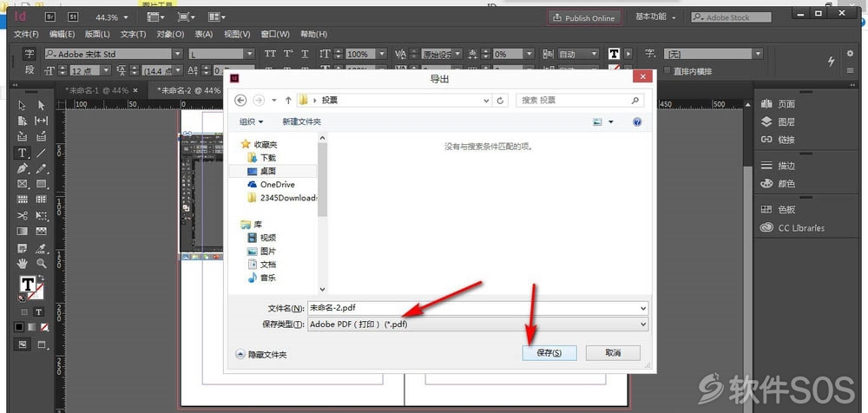This screenshot has height=413, width=868.
Task: Click 新建文件夹 in export dialog
Action: [302, 121]
